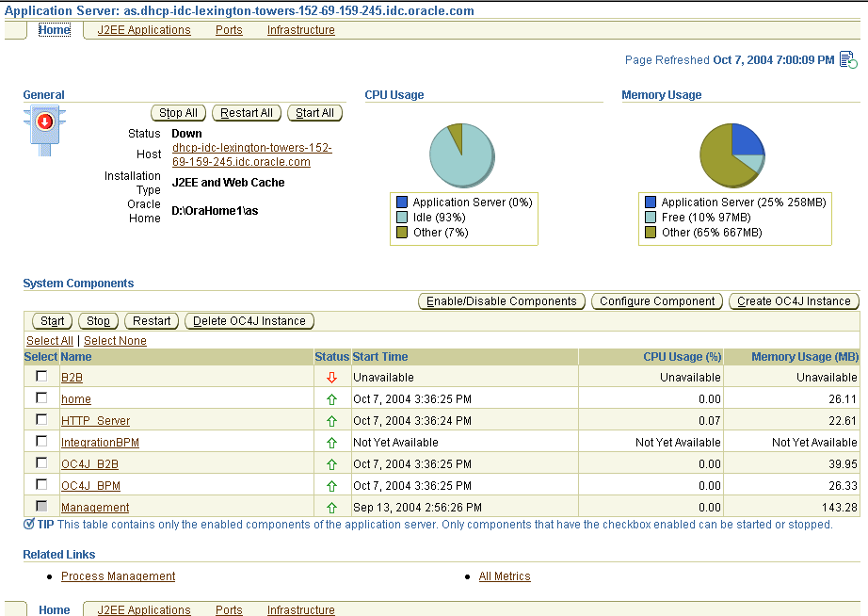The width and height of the screenshot is (868, 616).
Task: Click the Start button in System Components
Action: tap(52, 321)
